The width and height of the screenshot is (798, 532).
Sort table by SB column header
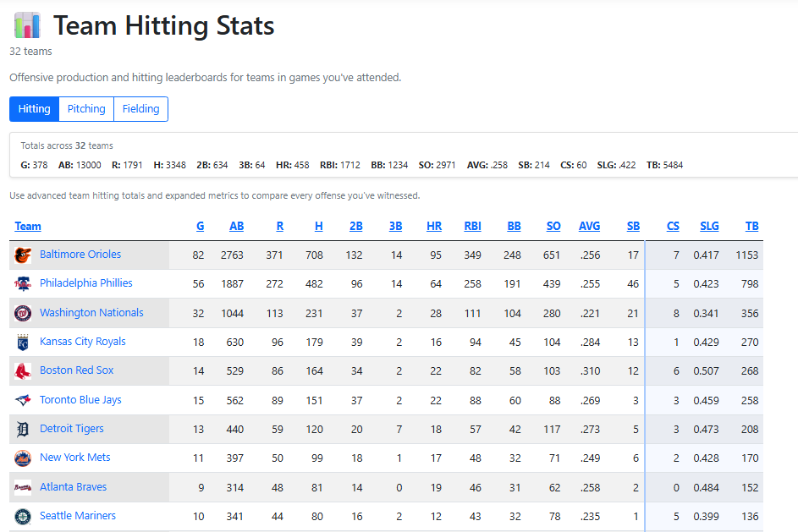coord(633,227)
